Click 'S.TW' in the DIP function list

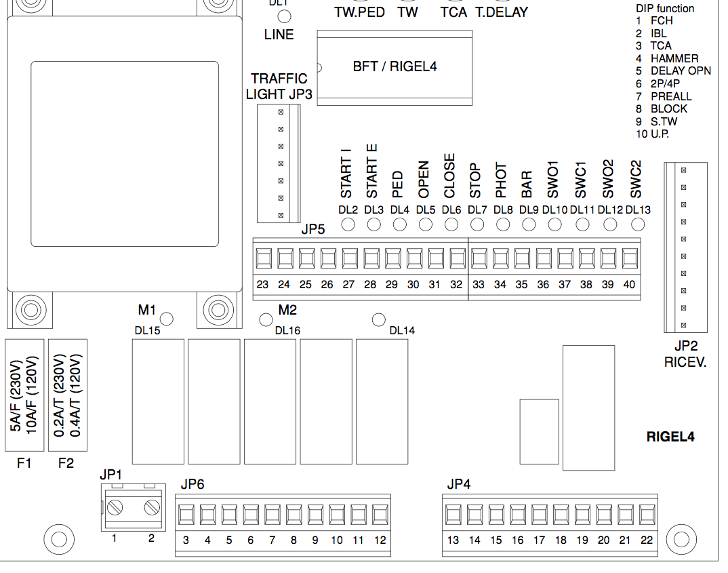point(664,121)
